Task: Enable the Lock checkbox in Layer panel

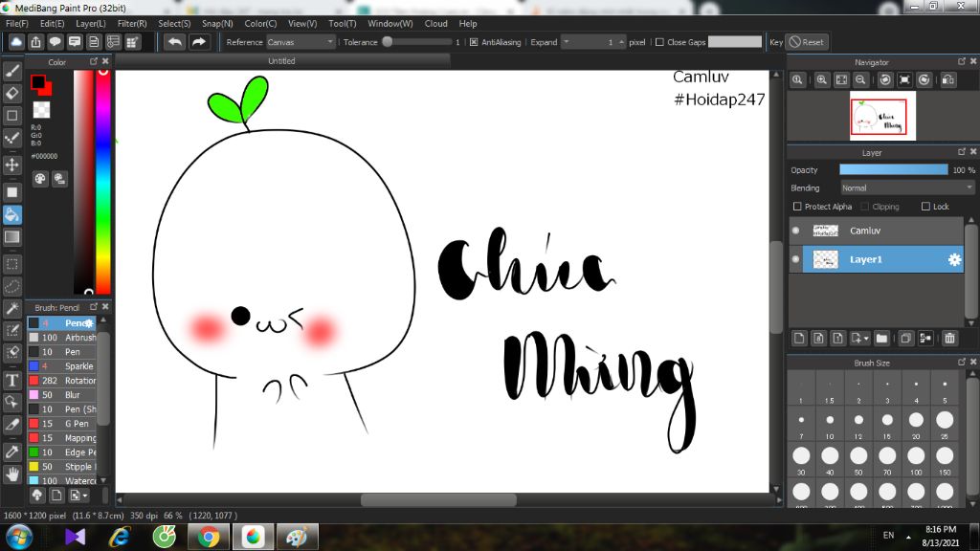Action: point(925,207)
